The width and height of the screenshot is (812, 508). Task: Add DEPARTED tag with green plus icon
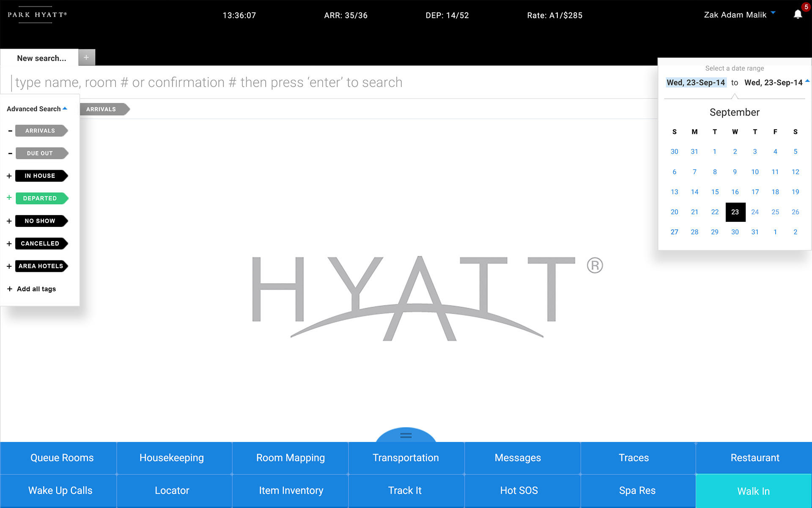coord(9,198)
